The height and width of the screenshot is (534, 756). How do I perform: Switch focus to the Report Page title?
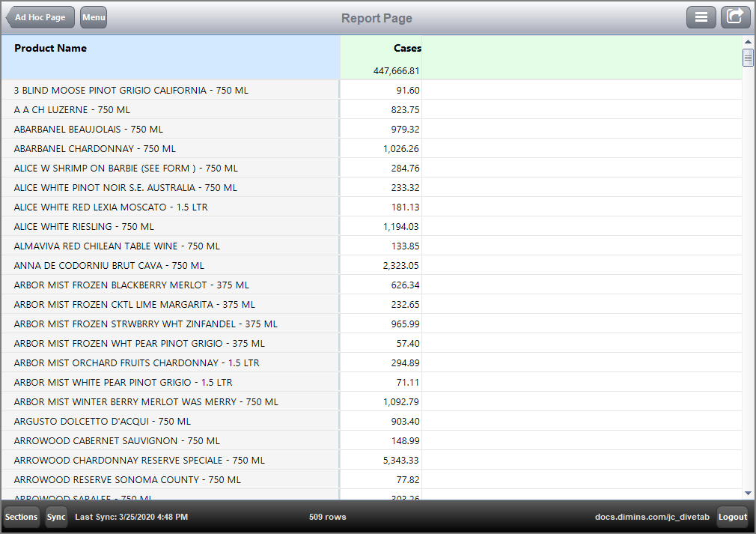coord(377,17)
